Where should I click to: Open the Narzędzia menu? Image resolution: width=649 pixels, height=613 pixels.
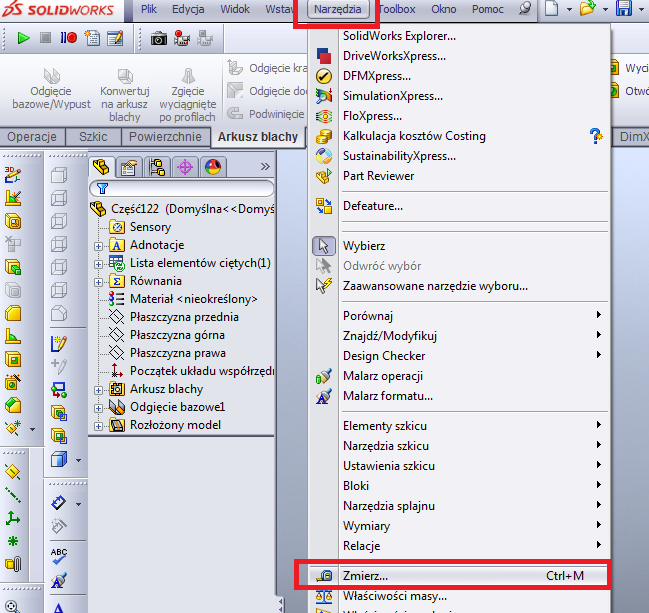[338, 9]
